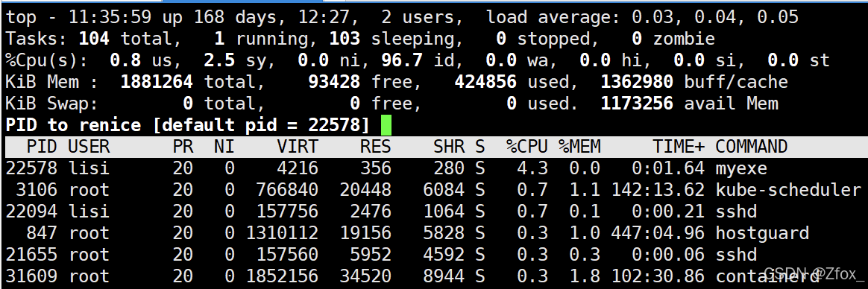Select the kube-scheduler process name

click(788, 189)
